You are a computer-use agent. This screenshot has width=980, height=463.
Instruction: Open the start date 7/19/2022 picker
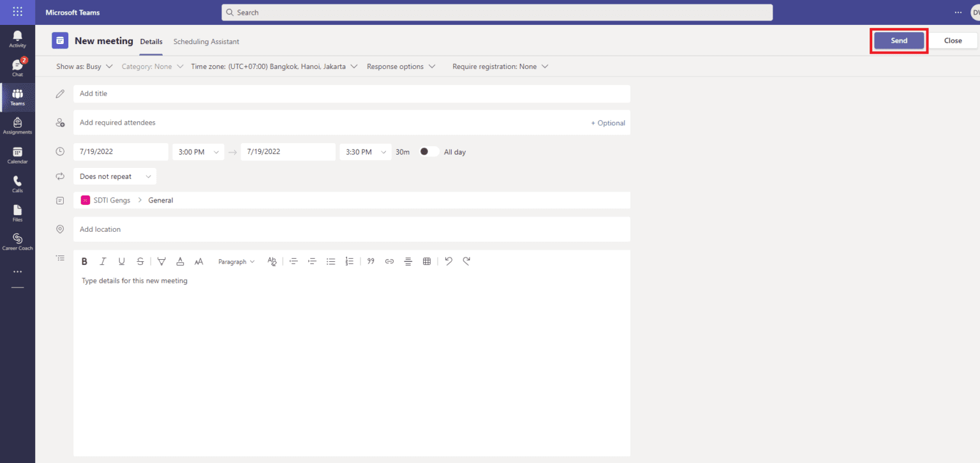[121, 152]
